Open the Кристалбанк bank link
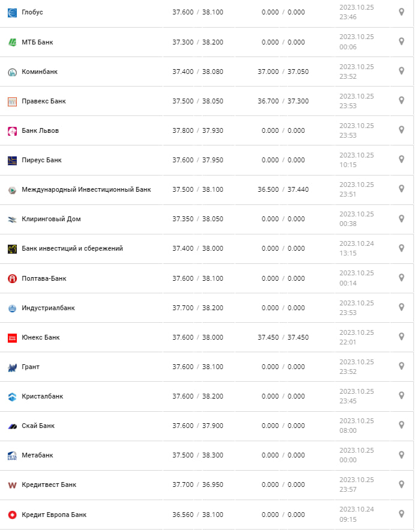Viewport: 415px width, 532px height. (42, 397)
